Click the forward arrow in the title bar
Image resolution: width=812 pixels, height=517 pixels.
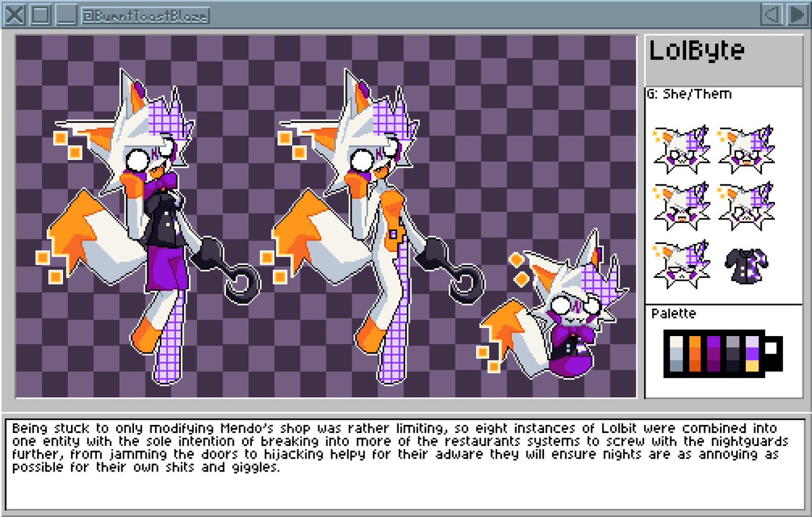click(x=798, y=14)
